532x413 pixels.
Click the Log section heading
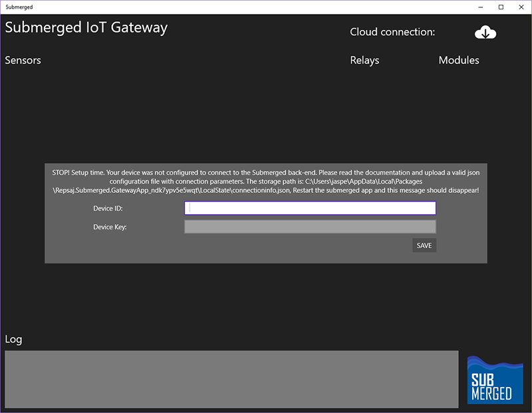[13, 339]
